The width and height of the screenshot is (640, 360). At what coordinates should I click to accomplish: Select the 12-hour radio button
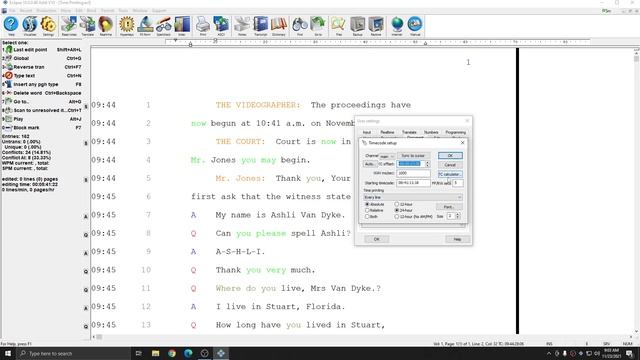pyautogui.click(x=396, y=204)
